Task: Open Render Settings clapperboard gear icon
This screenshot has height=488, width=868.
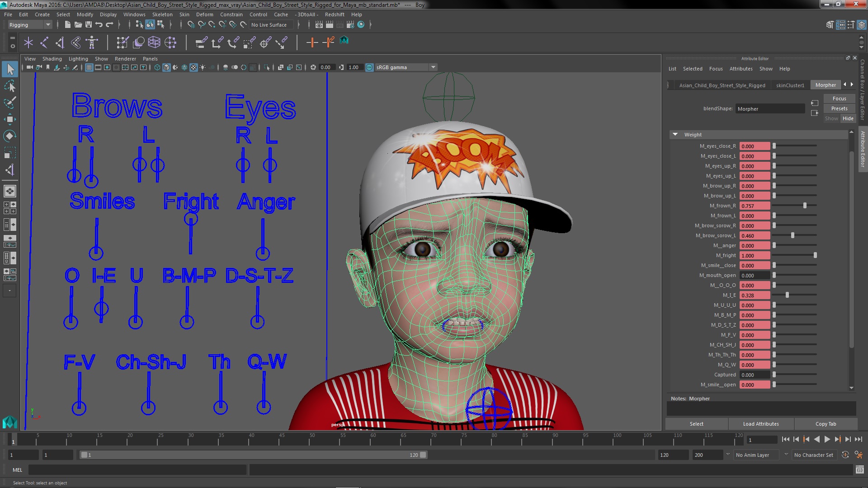Action: (350, 24)
